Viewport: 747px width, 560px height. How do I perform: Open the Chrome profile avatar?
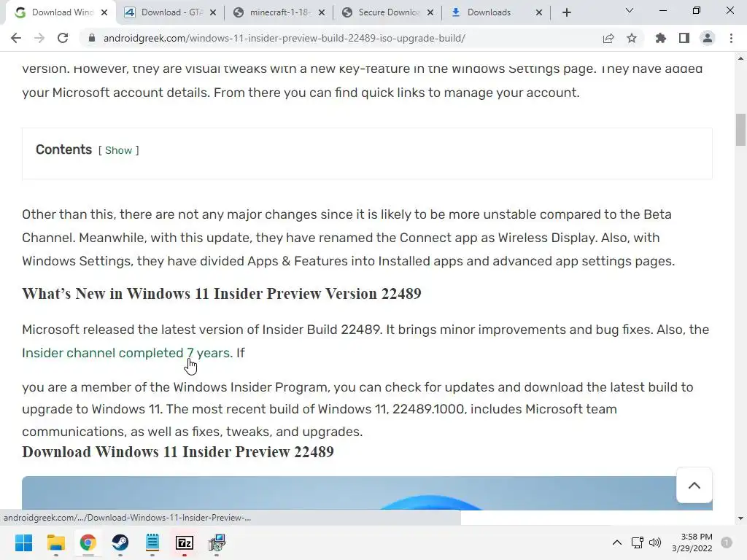coord(708,38)
